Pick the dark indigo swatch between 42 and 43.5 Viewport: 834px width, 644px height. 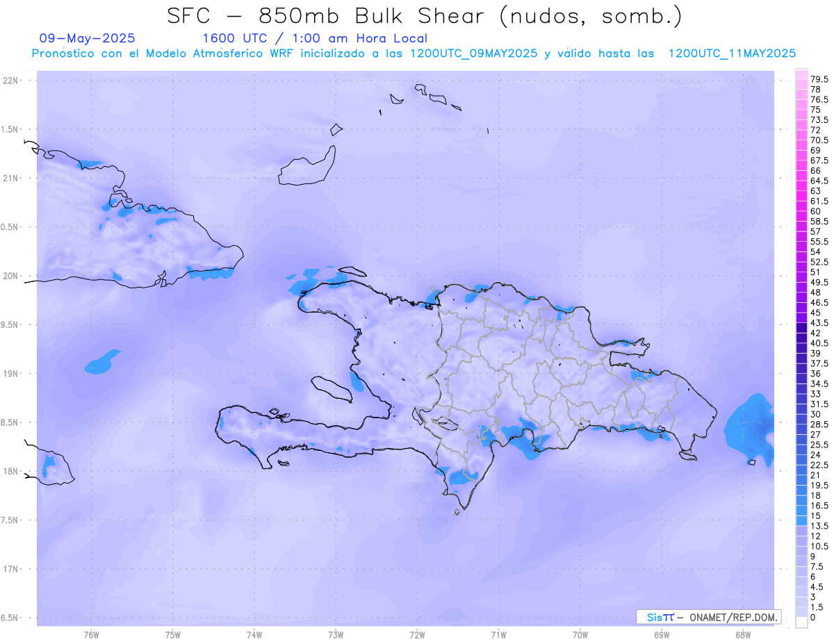(801, 328)
